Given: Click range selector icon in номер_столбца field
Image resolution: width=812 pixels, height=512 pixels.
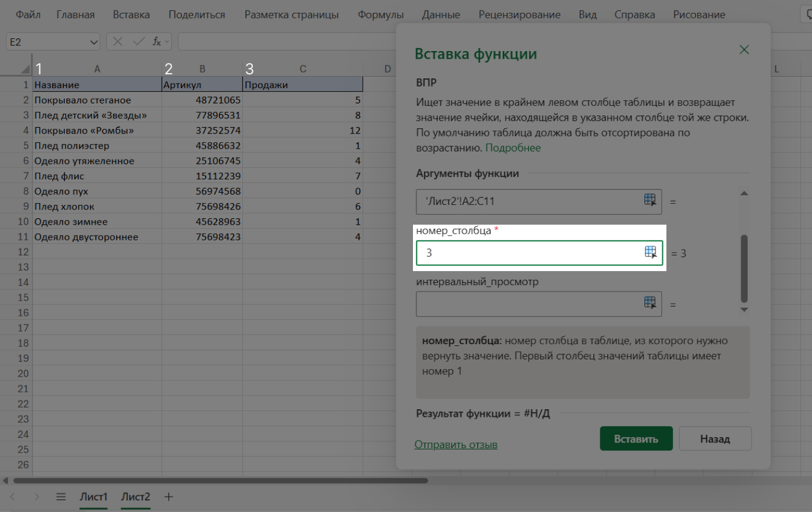Looking at the screenshot, I should tap(650, 252).
